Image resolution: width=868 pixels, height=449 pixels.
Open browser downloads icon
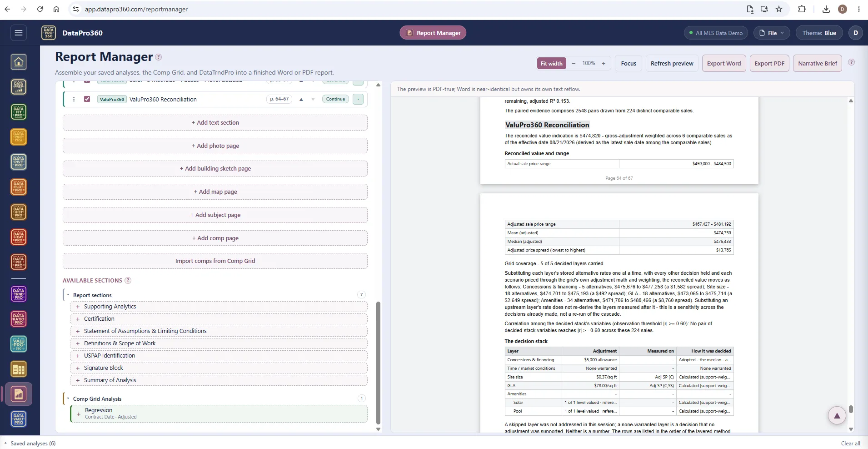tap(826, 9)
